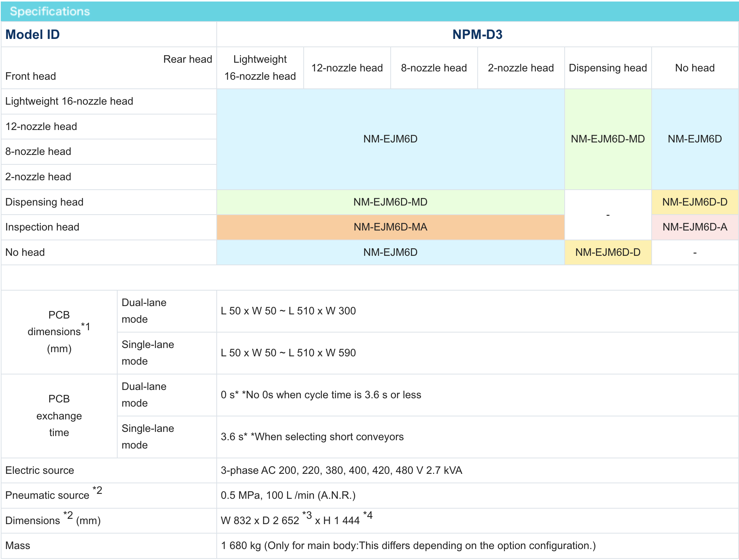Click "NM-EJM6D-D" in the No head row
This screenshot has height=560, width=739.
click(608, 252)
